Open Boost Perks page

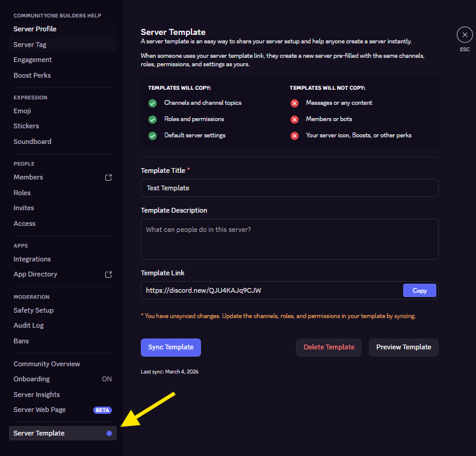[63, 75]
